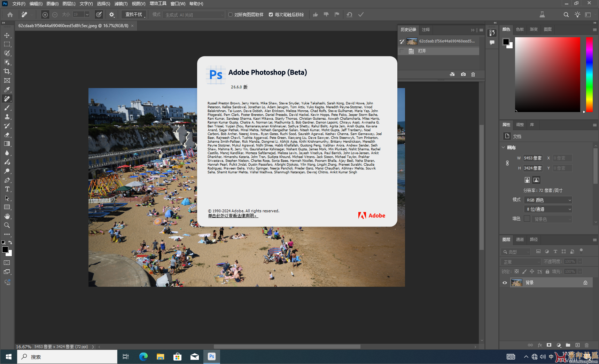Delete current history state trash icon

[x=473, y=74]
